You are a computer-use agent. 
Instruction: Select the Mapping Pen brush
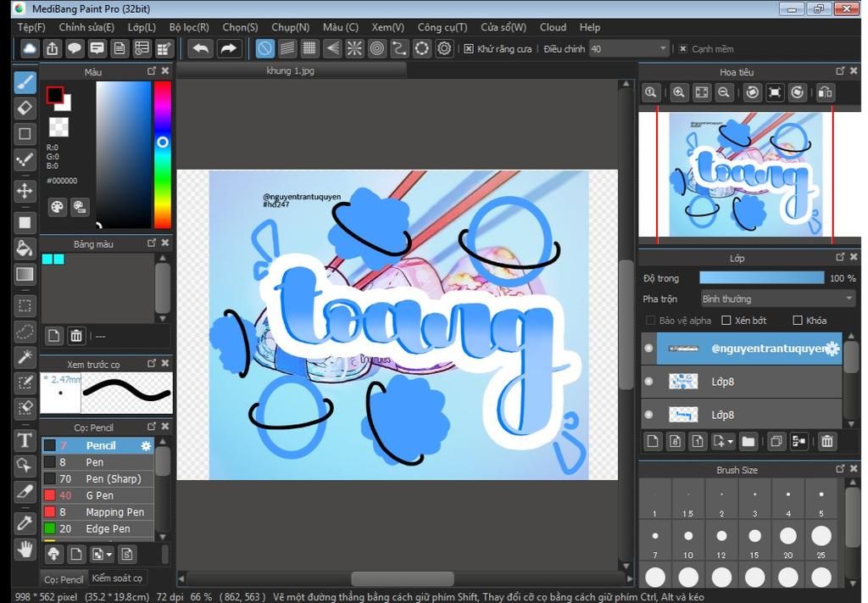(x=97, y=512)
